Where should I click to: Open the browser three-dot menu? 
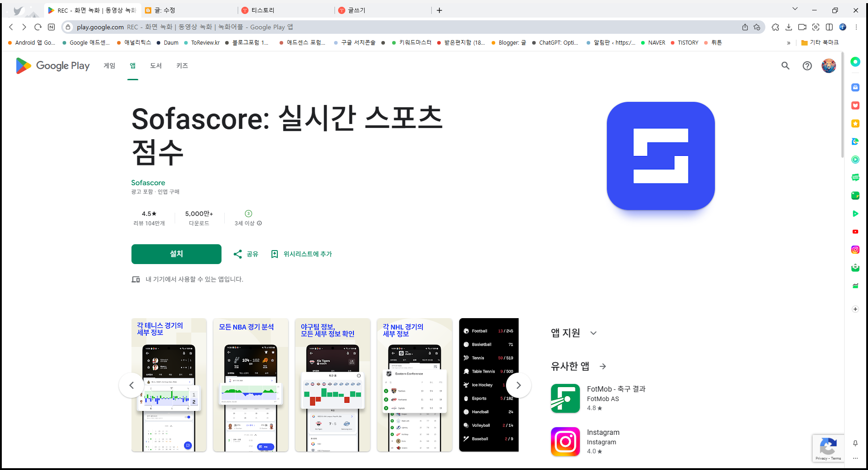(x=856, y=27)
